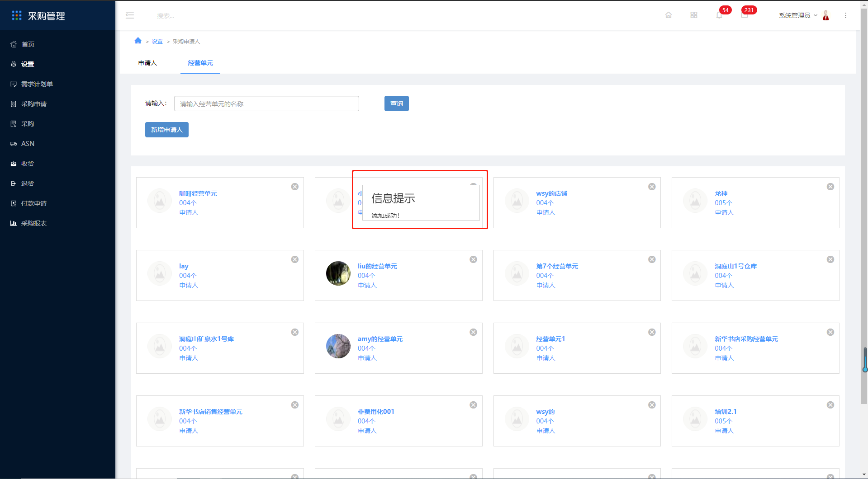This screenshot has height=479, width=868.
Task: Click the 采购管理 app grid icon
Action: click(x=17, y=15)
